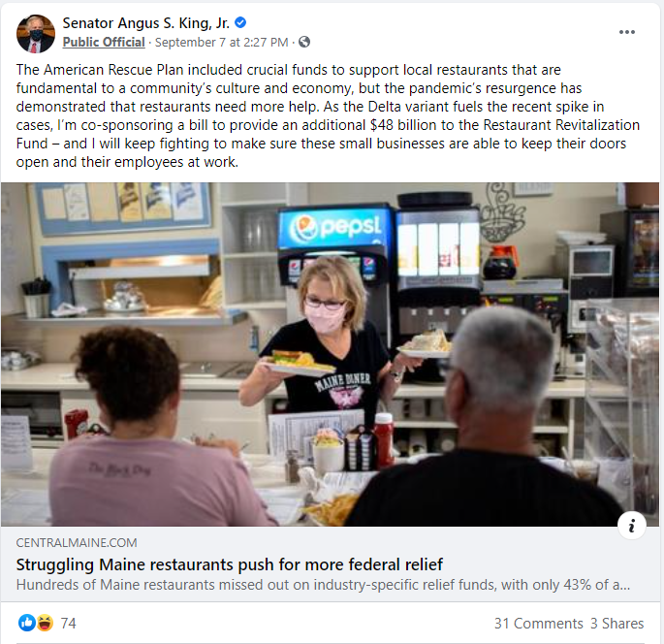Open the Senator Angus S. King, Jr. page

[x=145, y=23]
